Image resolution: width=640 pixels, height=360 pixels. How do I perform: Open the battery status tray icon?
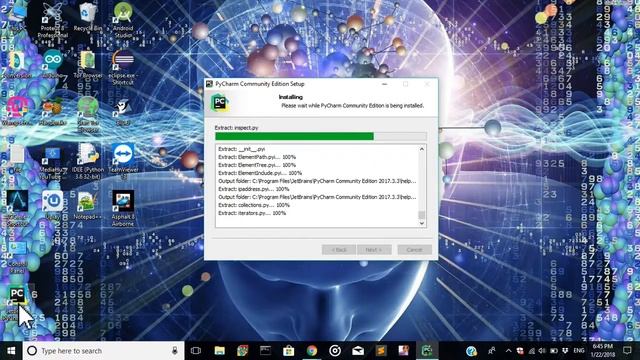pos(554,351)
